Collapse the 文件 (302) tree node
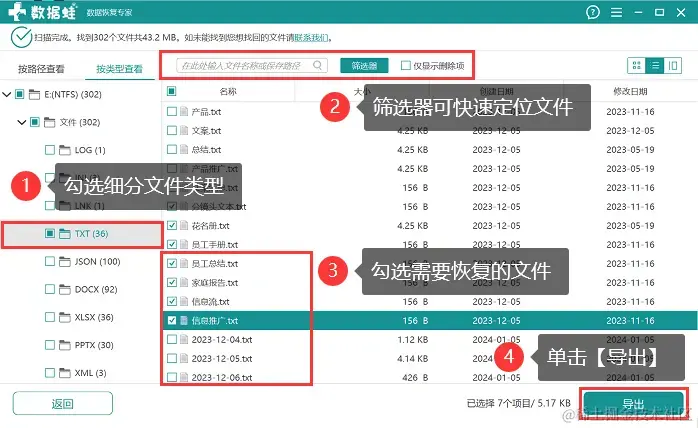The image size is (698, 428). point(21,122)
